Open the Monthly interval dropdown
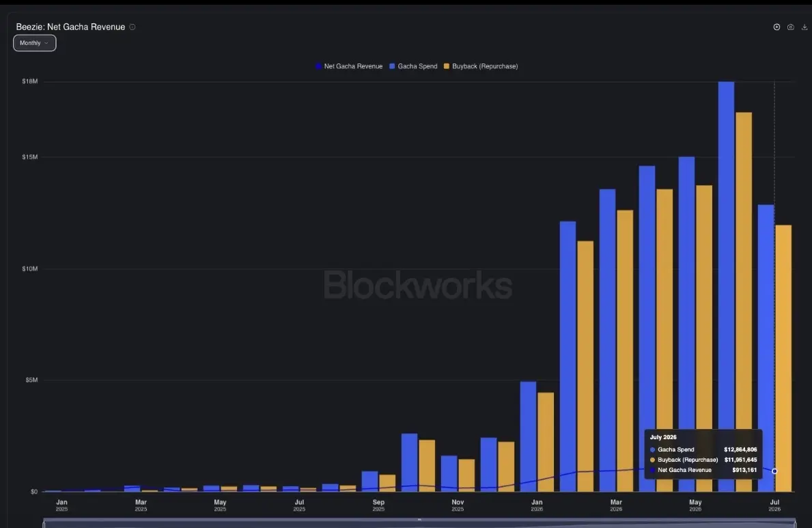 (35, 43)
